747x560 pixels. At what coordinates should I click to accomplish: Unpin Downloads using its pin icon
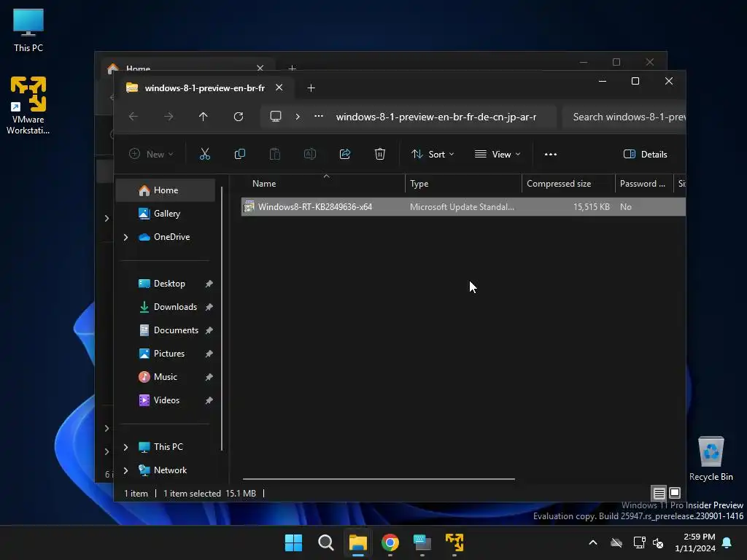[209, 307]
